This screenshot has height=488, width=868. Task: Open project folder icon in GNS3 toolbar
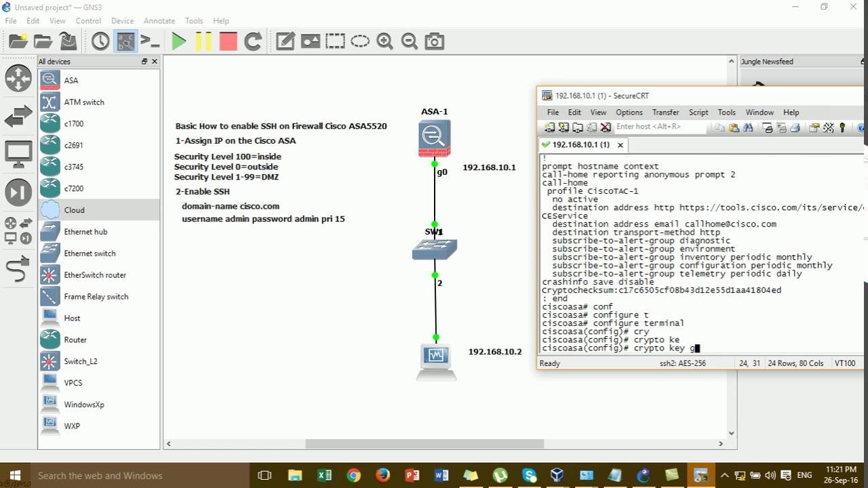[43, 41]
